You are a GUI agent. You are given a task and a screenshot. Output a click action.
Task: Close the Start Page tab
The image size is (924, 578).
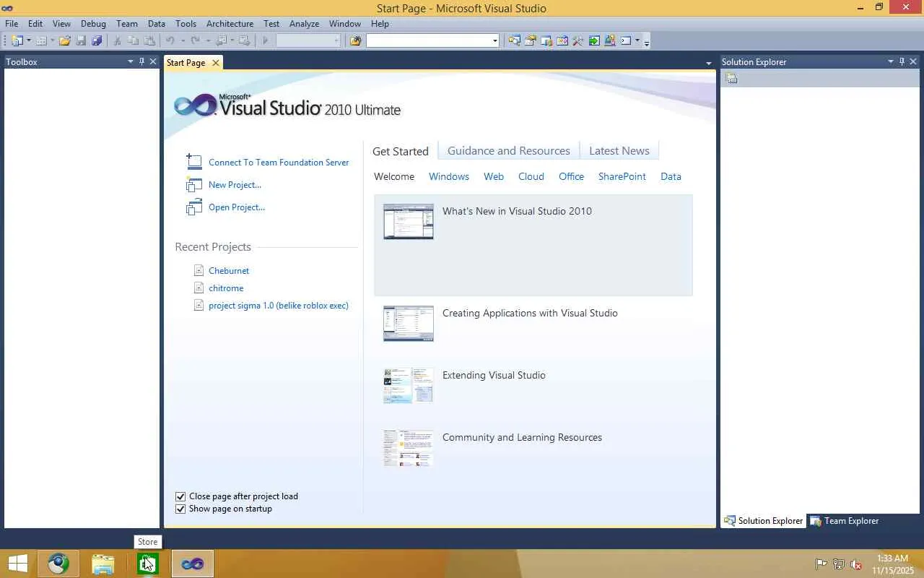pos(215,63)
